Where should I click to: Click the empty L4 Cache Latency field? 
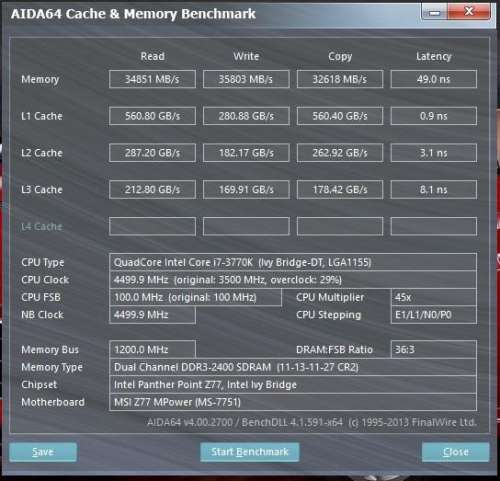pos(433,226)
